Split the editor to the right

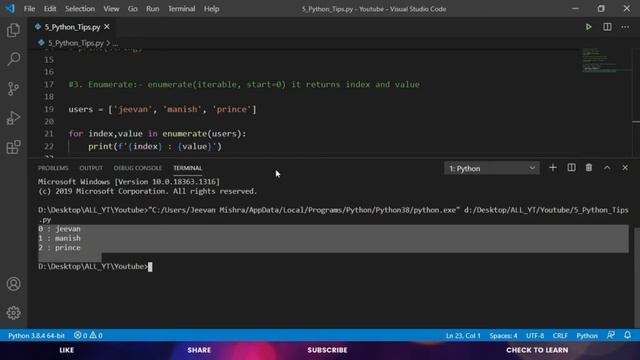click(x=607, y=27)
